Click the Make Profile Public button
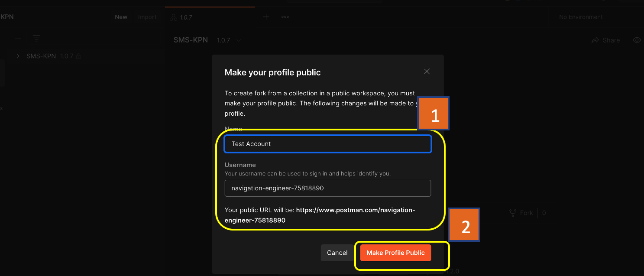This screenshot has height=276, width=644. pos(395,253)
